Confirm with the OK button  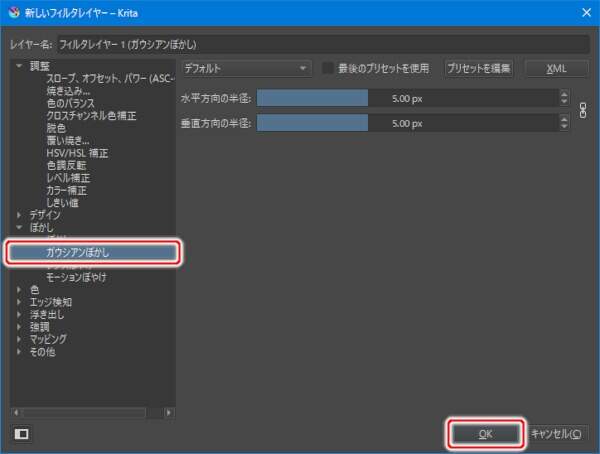tap(485, 434)
